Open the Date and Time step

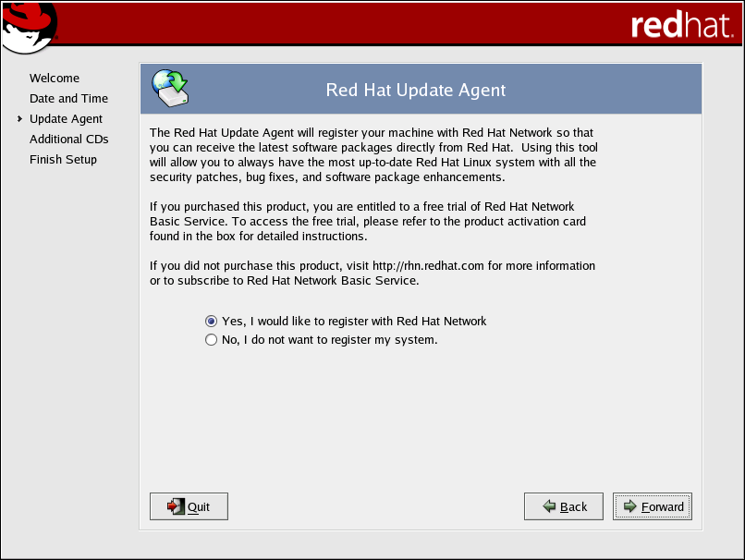[x=68, y=99]
